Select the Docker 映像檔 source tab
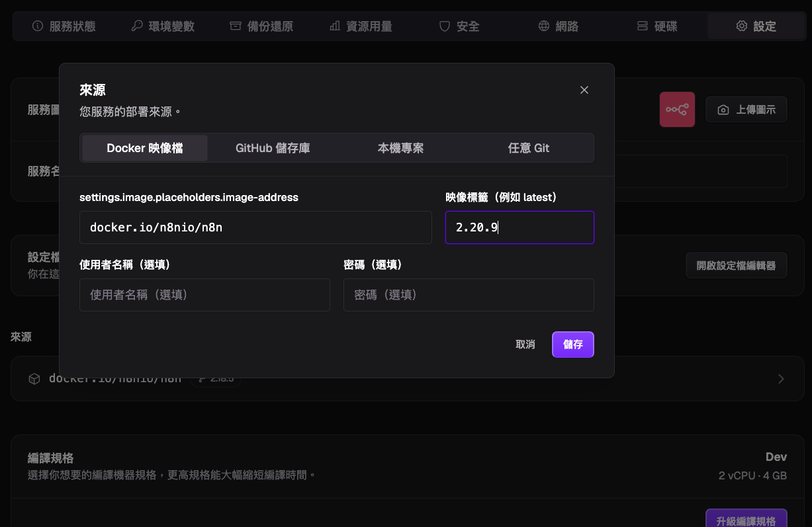 coord(145,148)
